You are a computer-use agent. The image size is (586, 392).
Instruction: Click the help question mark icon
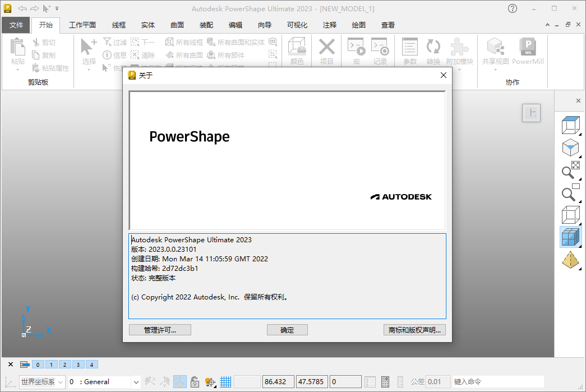click(x=513, y=8)
